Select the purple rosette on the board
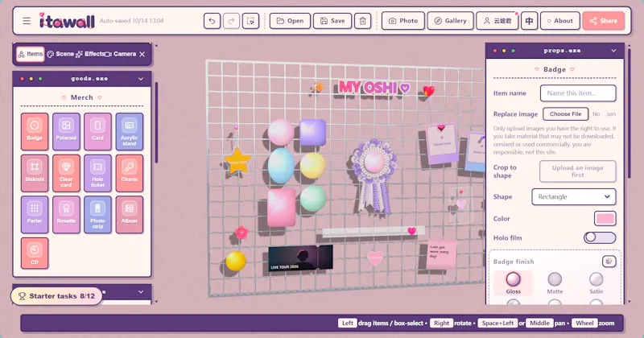644x338 pixels. point(373,175)
